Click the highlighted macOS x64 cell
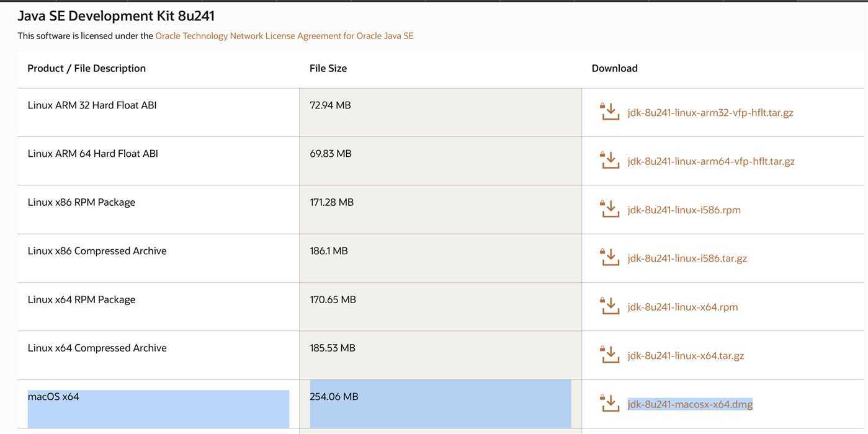The width and height of the screenshot is (868, 434). (x=158, y=409)
